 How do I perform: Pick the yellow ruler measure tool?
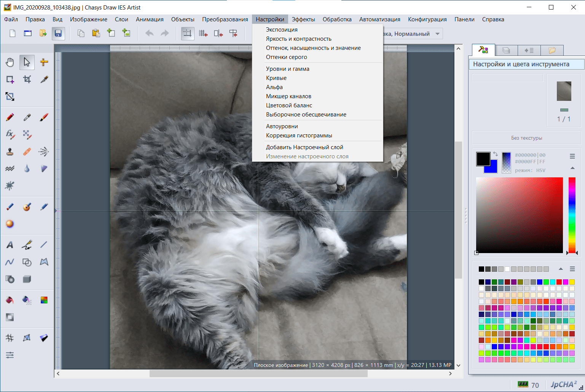click(x=44, y=62)
